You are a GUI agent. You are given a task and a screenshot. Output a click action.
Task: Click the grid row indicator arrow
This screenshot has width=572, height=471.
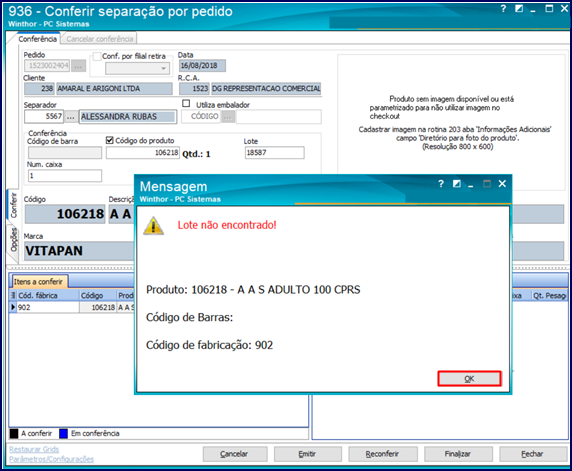click(13, 307)
